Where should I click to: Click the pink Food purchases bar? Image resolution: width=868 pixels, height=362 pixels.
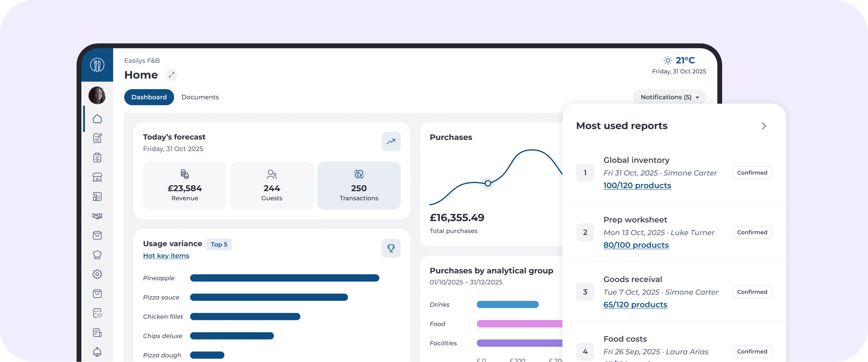[x=520, y=324]
